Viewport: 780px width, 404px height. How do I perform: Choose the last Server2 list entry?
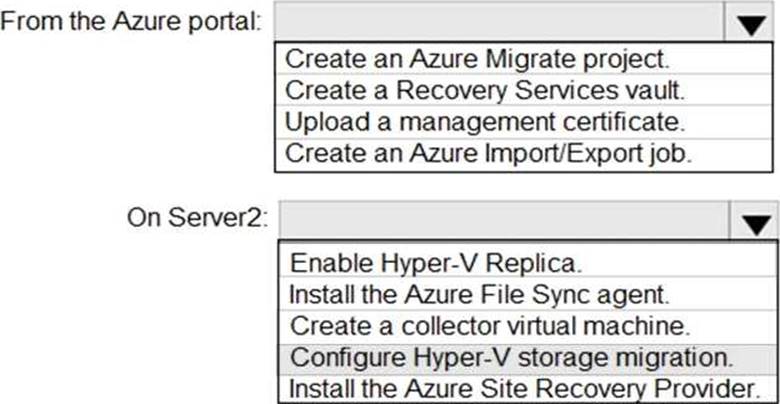(524, 388)
